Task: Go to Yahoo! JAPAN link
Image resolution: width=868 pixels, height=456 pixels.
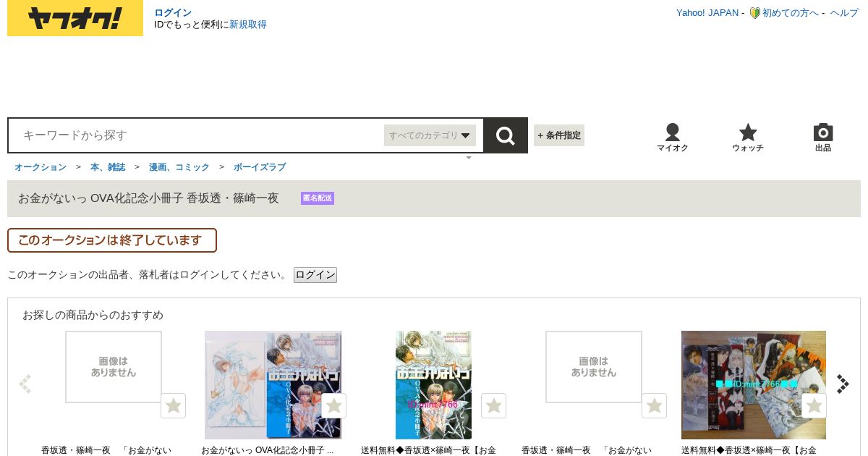Action: [707, 13]
